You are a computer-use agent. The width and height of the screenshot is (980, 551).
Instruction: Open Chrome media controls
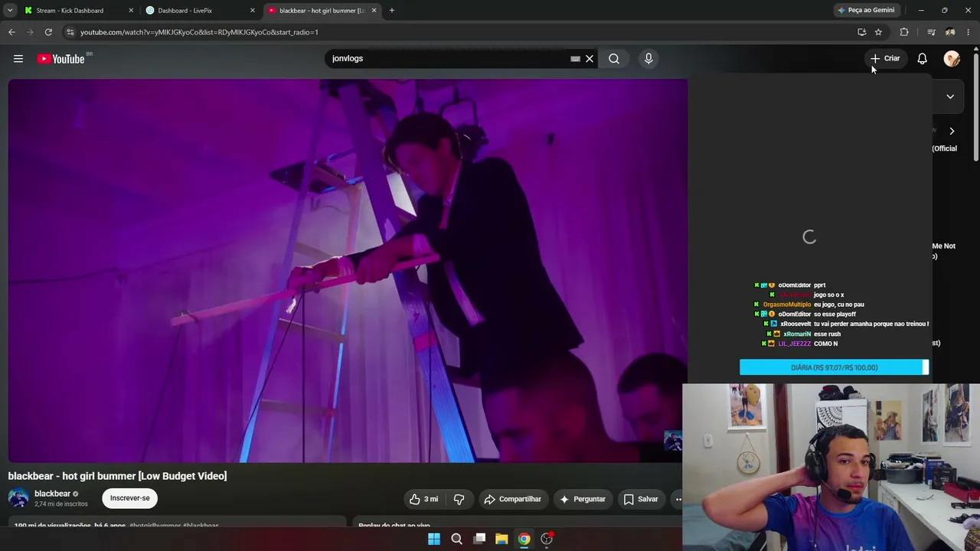pyautogui.click(x=931, y=32)
